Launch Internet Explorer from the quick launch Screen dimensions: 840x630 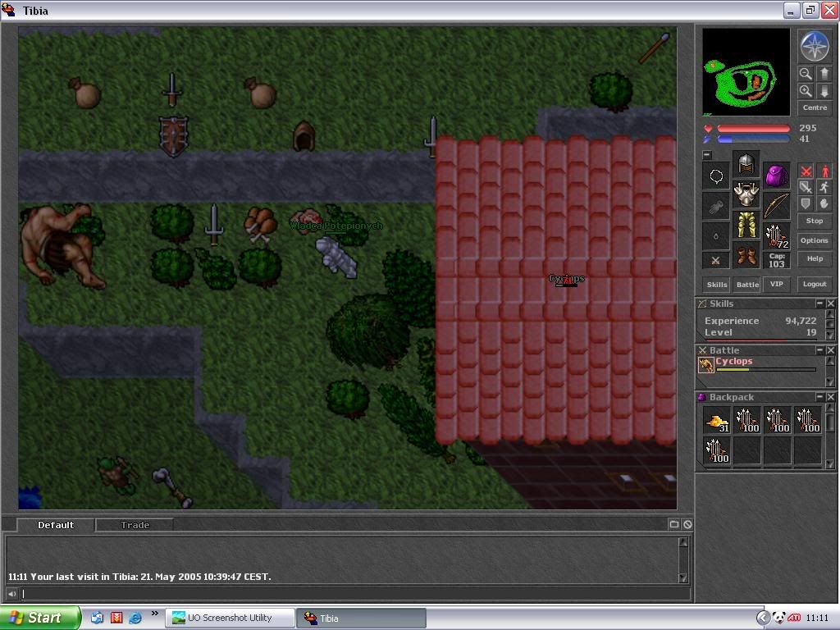[x=135, y=618]
